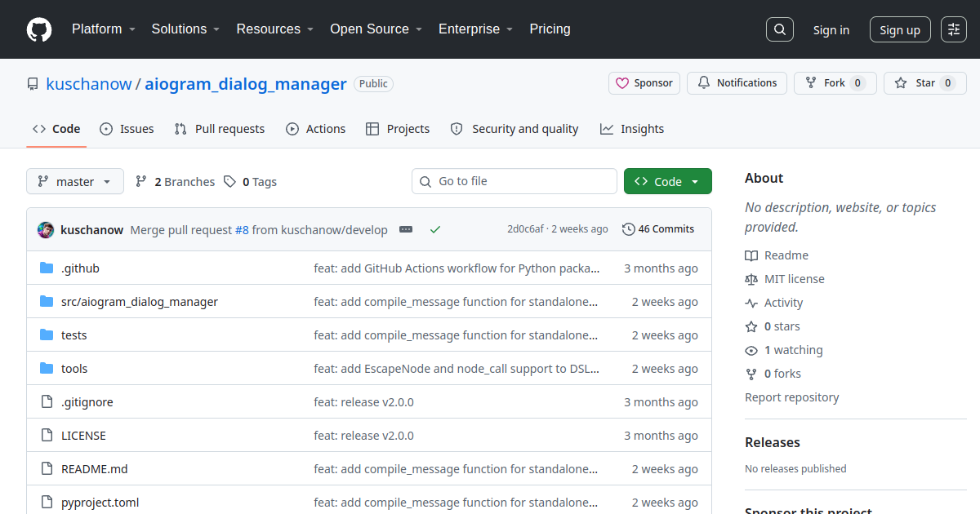
Task: Expand commit message ellipsis button
Action: [406, 230]
